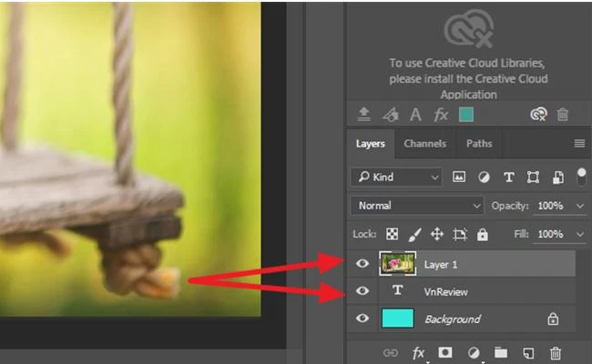
Task: Select the Background layer name
Action: pyautogui.click(x=453, y=319)
